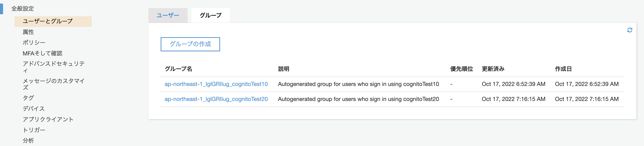644x146 pixels.
Task: Click the グループ名 column header
Action: 178,69
